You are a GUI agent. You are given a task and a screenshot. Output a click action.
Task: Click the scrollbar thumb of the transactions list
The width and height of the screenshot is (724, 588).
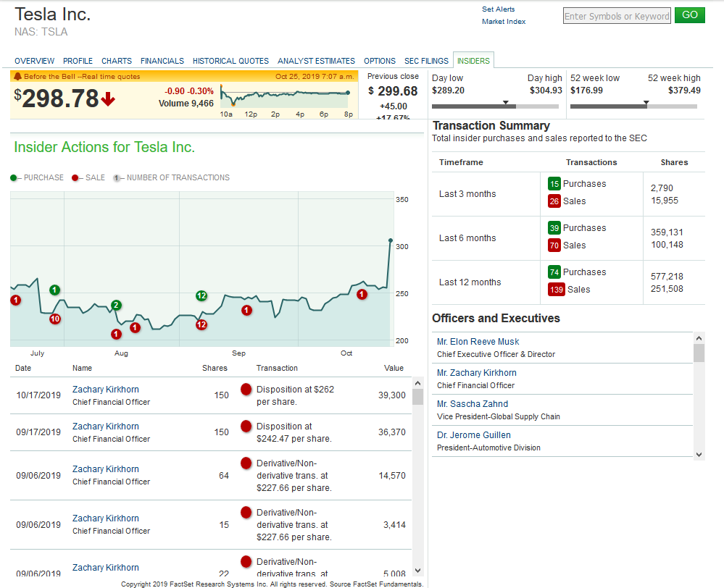(418, 396)
